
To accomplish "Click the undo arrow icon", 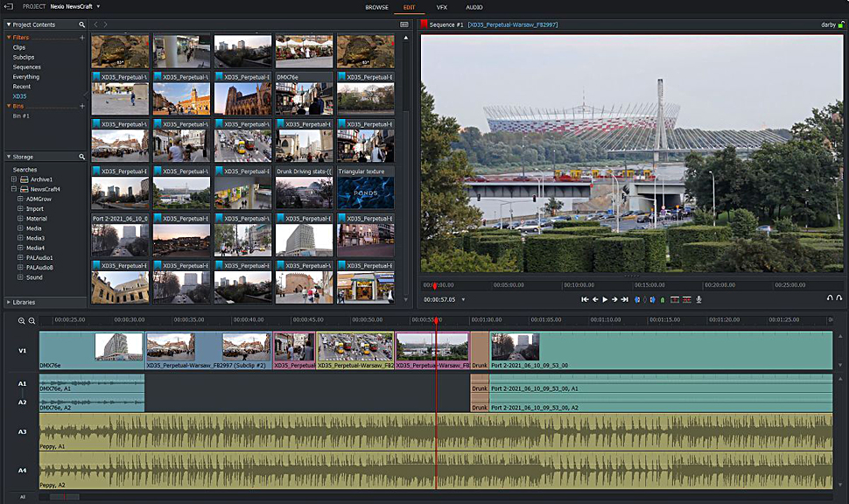I will click(x=830, y=297).
